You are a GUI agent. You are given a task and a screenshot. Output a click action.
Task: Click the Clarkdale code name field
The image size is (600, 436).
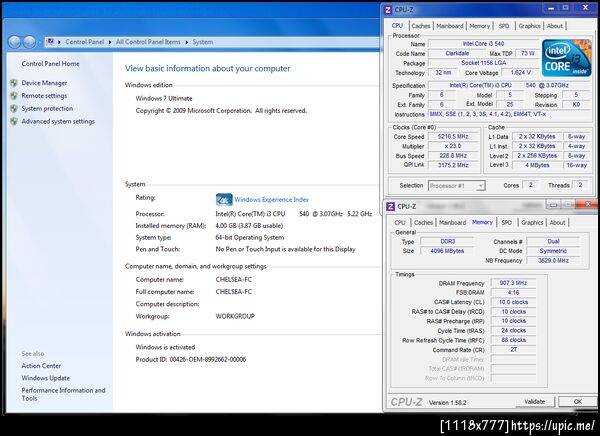pos(457,53)
